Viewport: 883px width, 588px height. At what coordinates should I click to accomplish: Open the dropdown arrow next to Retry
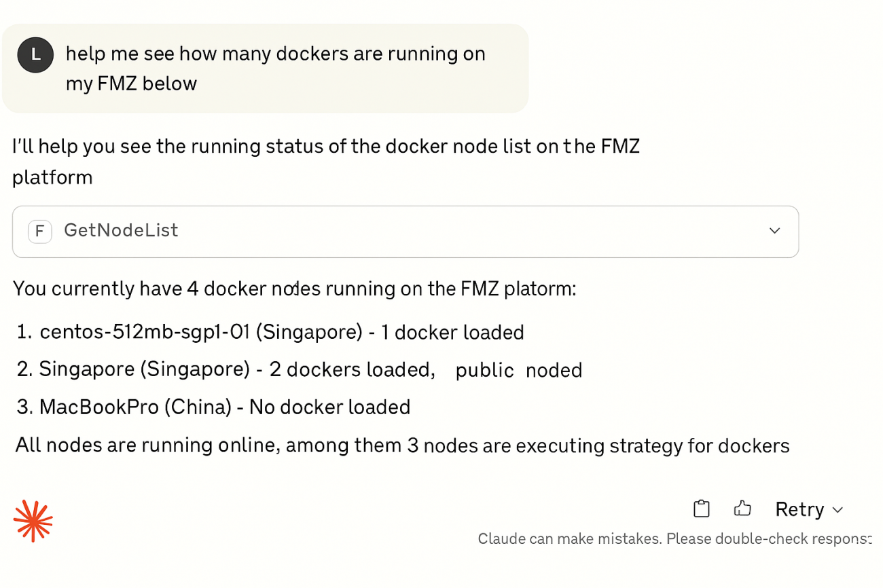(x=838, y=510)
